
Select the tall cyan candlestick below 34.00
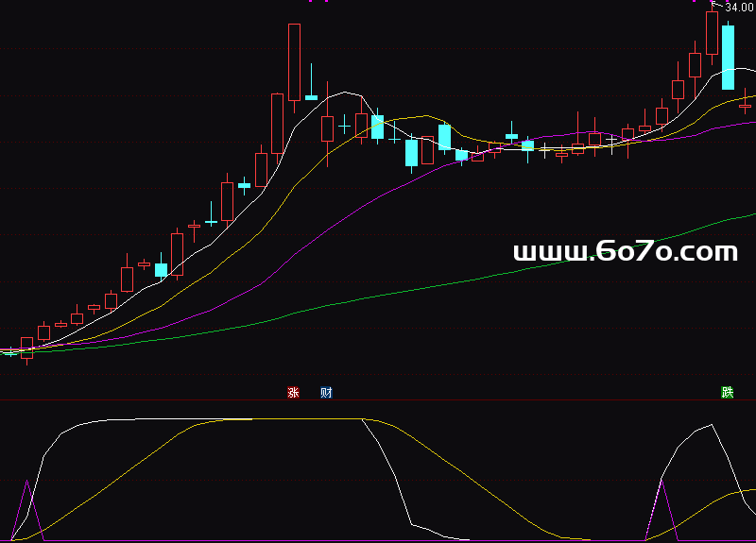728,57
